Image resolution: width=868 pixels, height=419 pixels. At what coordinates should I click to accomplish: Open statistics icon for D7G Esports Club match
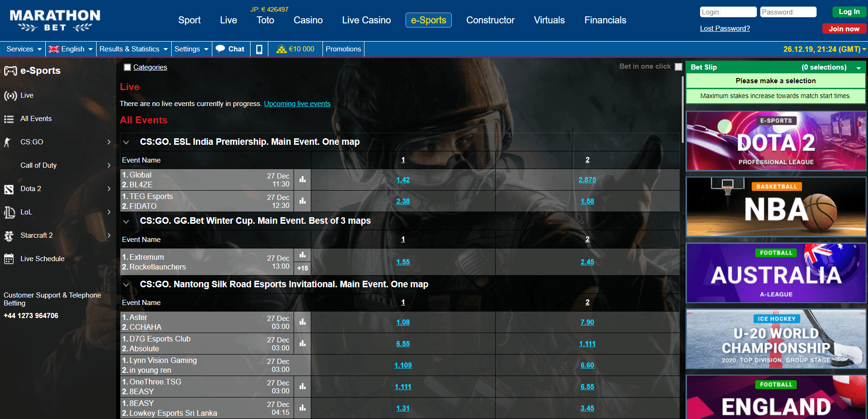coord(302,343)
